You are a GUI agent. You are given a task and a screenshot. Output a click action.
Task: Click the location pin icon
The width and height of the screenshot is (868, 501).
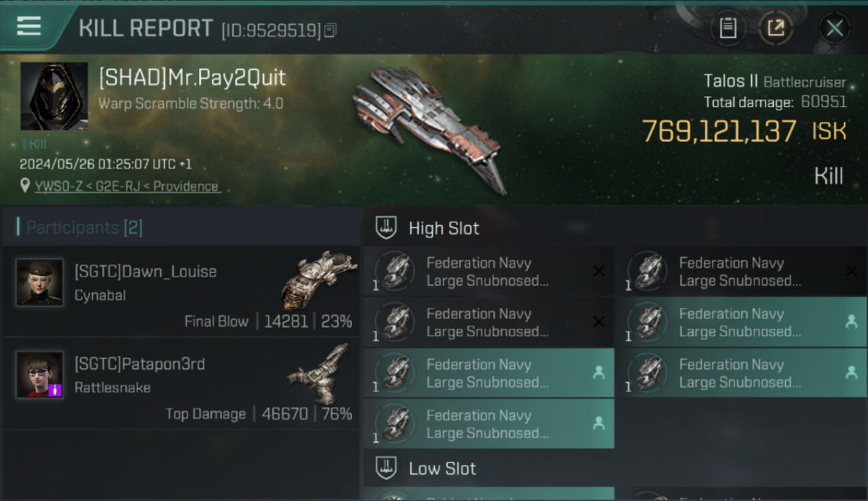tap(25, 186)
